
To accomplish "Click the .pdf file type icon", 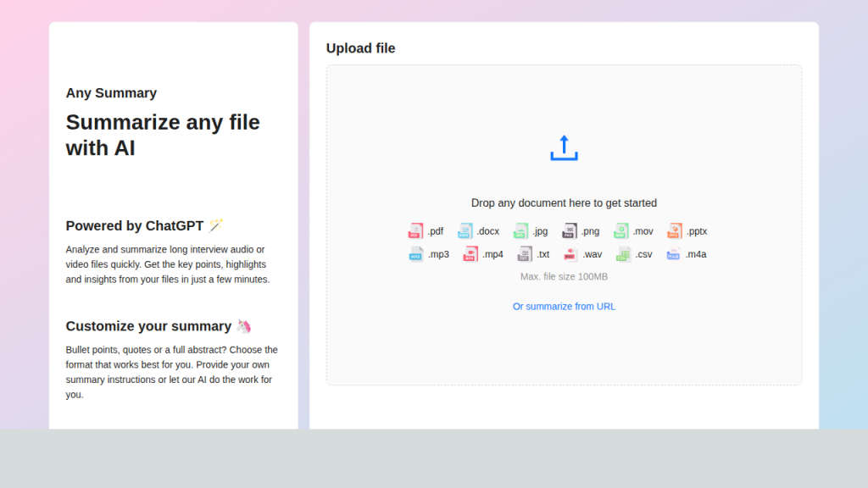I will [x=415, y=231].
